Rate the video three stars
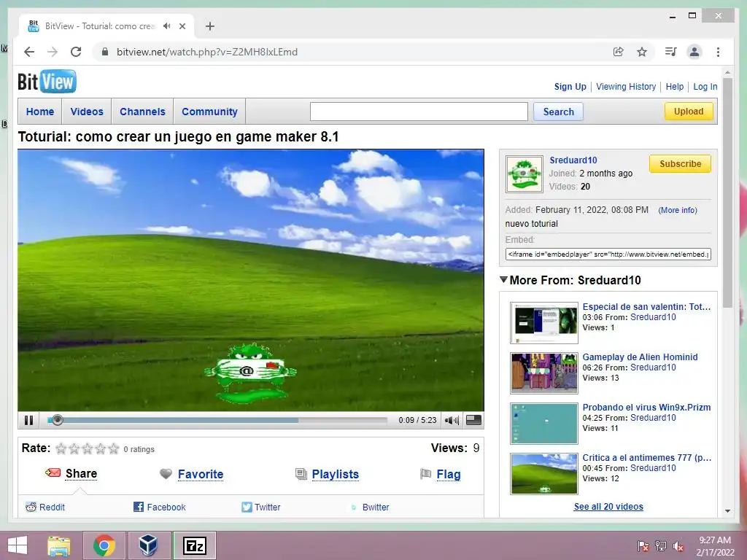 pos(88,448)
